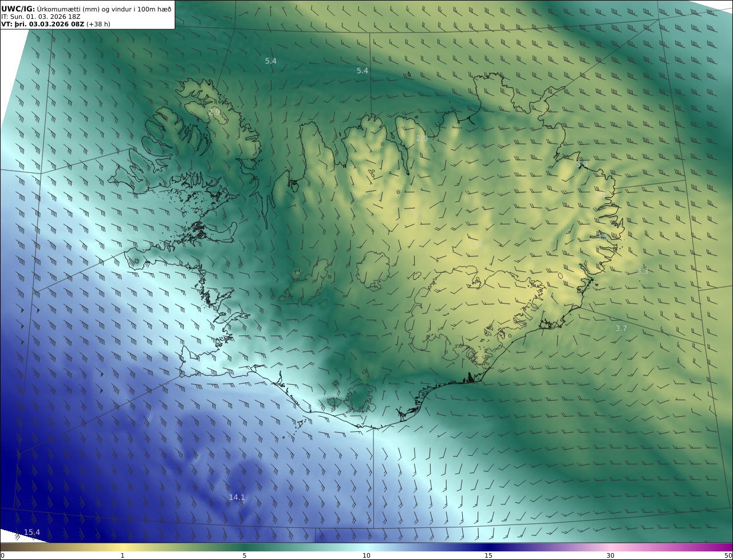Click the '3.9' value label on the map
The image size is (733, 560).
pos(582,164)
